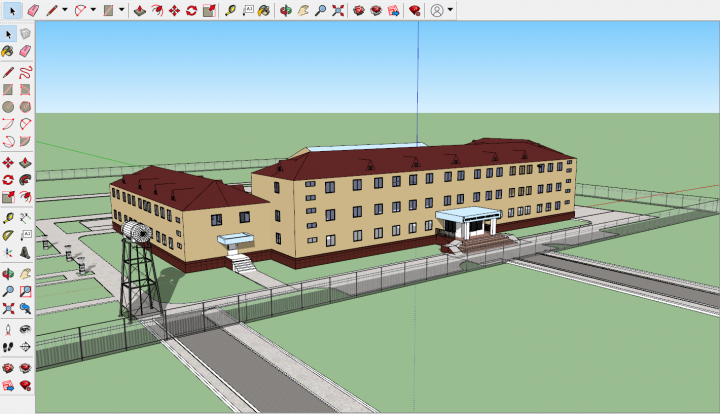Open Extension Warehouse from the top toolbar
720x414 pixels.
[376, 11]
